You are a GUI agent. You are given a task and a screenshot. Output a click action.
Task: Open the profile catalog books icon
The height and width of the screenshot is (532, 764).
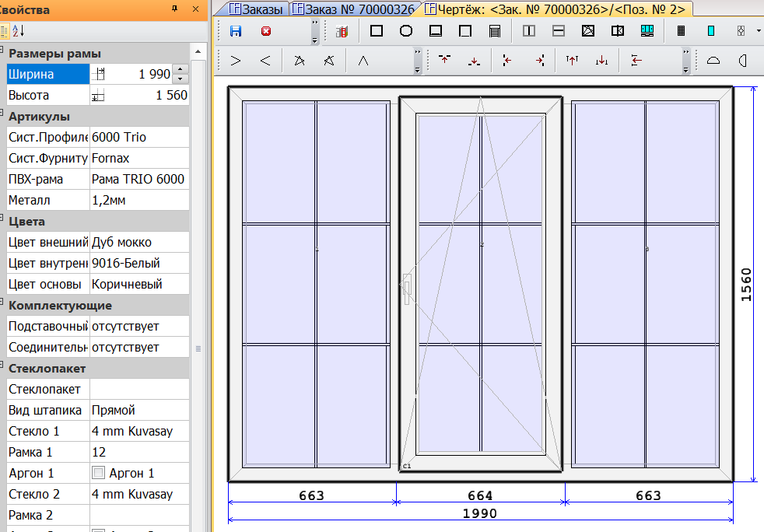click(342, 32)
